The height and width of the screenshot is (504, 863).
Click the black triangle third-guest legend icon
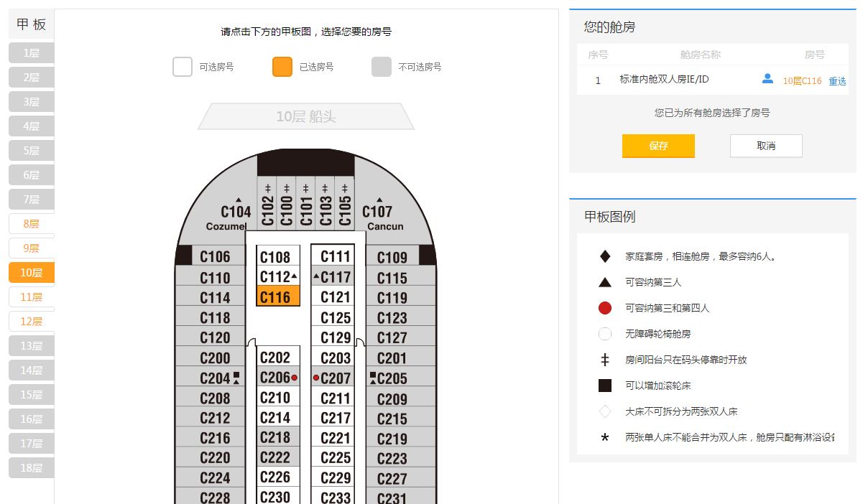(x=605, y=282)
